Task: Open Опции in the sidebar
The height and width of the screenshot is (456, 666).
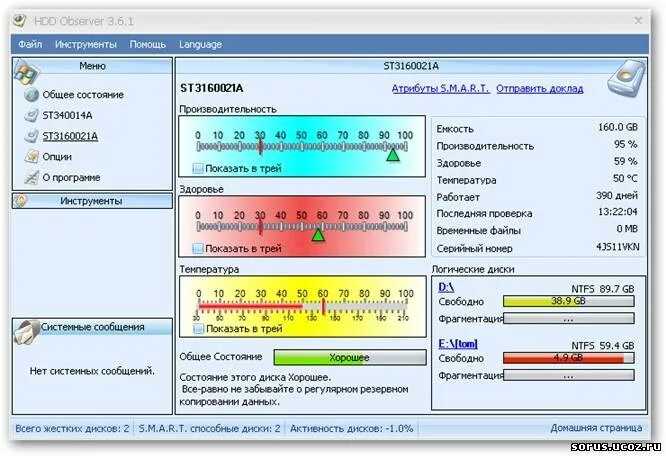Action: click(x=57, y=157)
